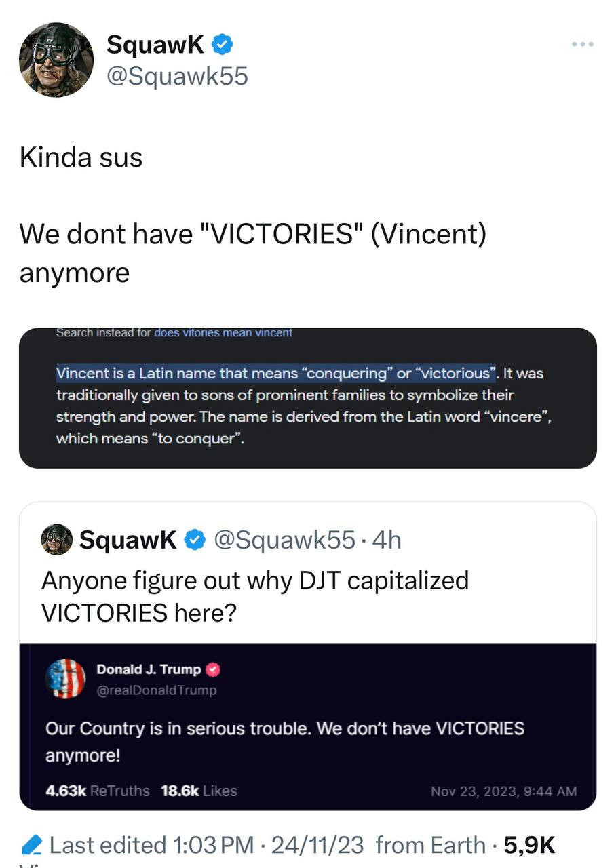The image size is (616, 868).
Task: Open SquawK's profile avatar at the top
Action: (56, 60)
